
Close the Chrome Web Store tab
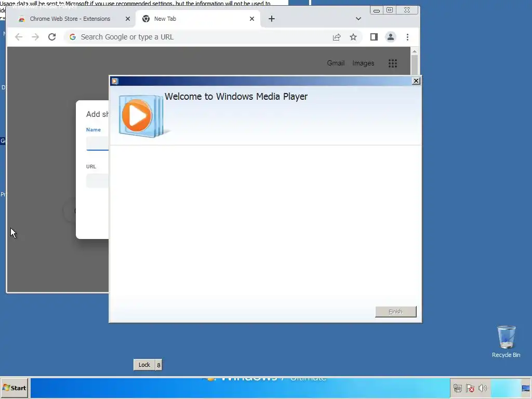click(x=128, y=19)
